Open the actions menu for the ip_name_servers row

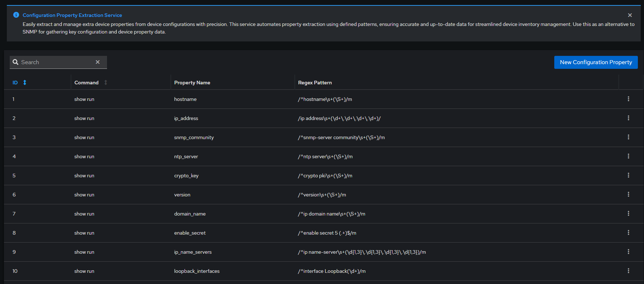point(629,252)
